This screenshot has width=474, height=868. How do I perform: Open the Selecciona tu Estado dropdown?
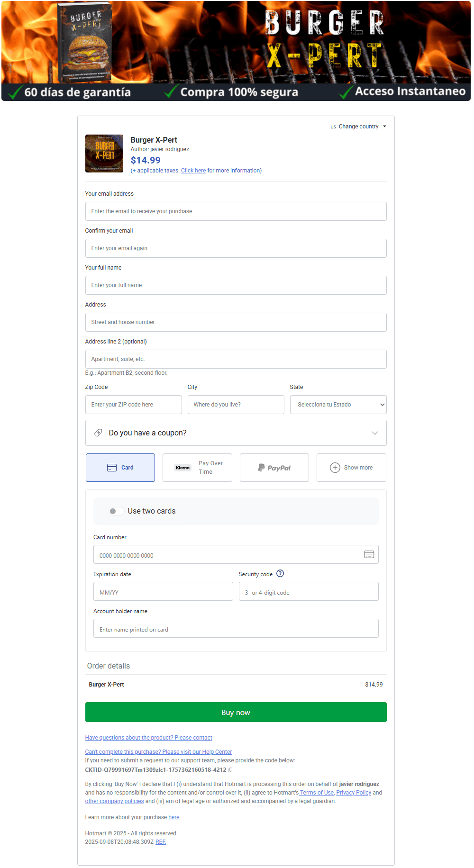pyautogui.click(x=338, y=405)
